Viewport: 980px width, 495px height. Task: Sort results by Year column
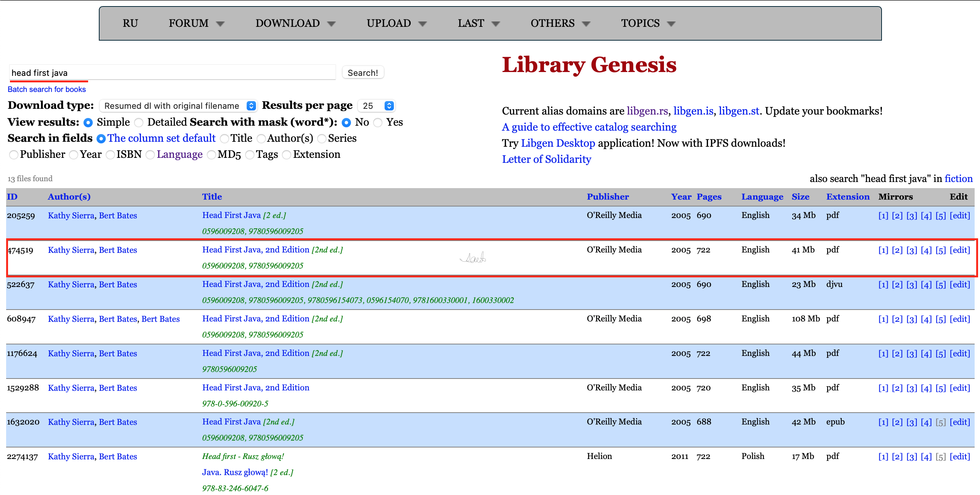coord(681,197)
